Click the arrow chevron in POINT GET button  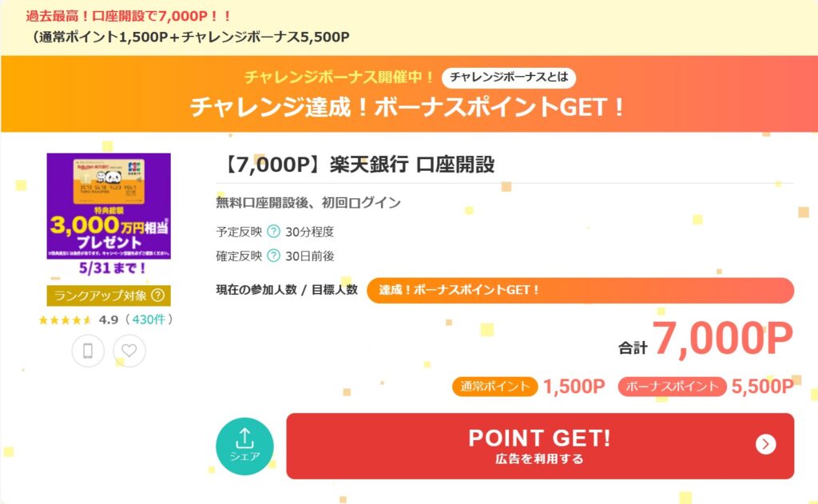click(x=765, y=444)
